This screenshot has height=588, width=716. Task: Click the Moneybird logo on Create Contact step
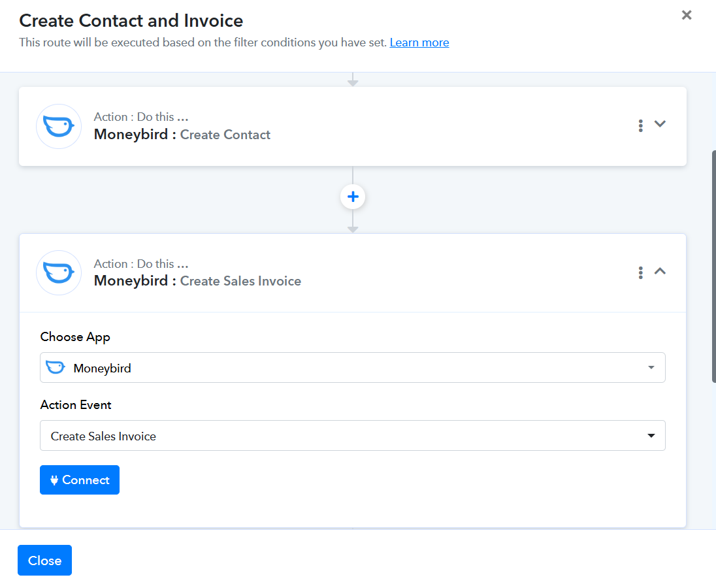tap(59, 126)
